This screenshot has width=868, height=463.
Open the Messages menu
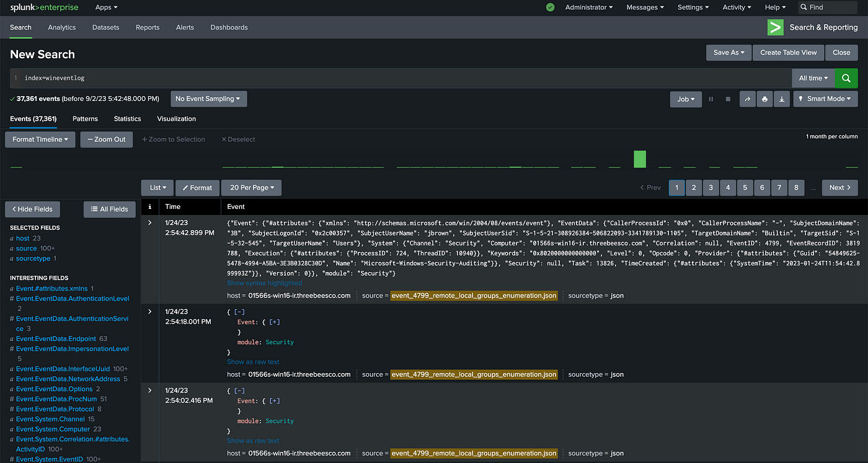coord(645,7)
